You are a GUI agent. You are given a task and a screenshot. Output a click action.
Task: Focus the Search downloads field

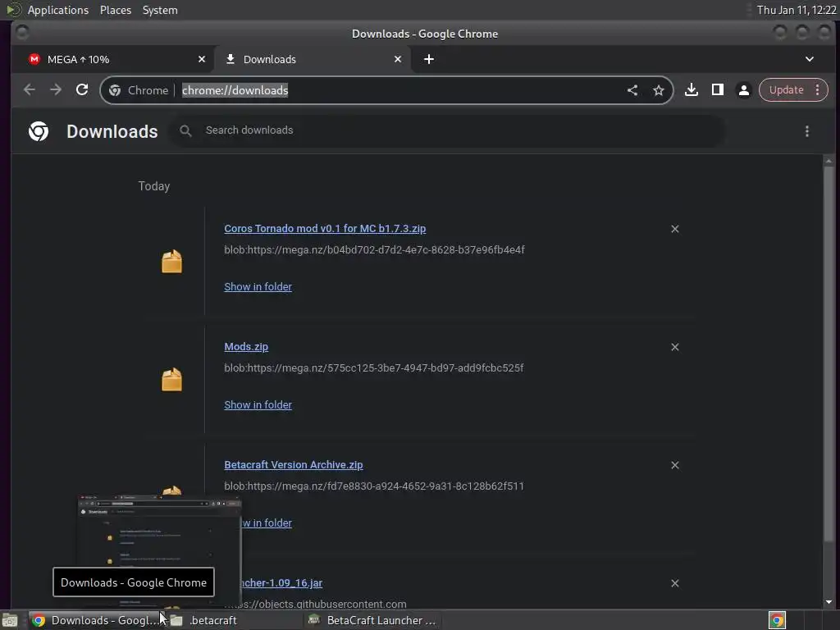coord(447,130)
